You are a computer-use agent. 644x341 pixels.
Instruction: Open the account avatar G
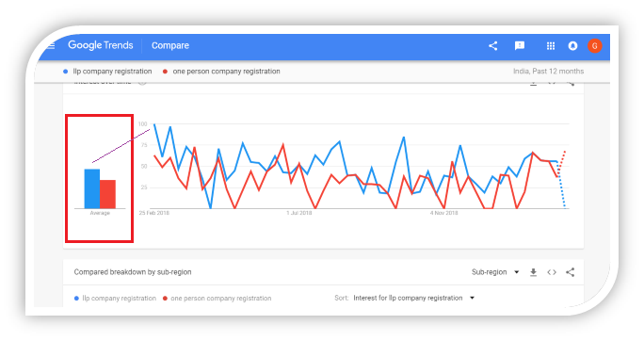click(594, 45)
